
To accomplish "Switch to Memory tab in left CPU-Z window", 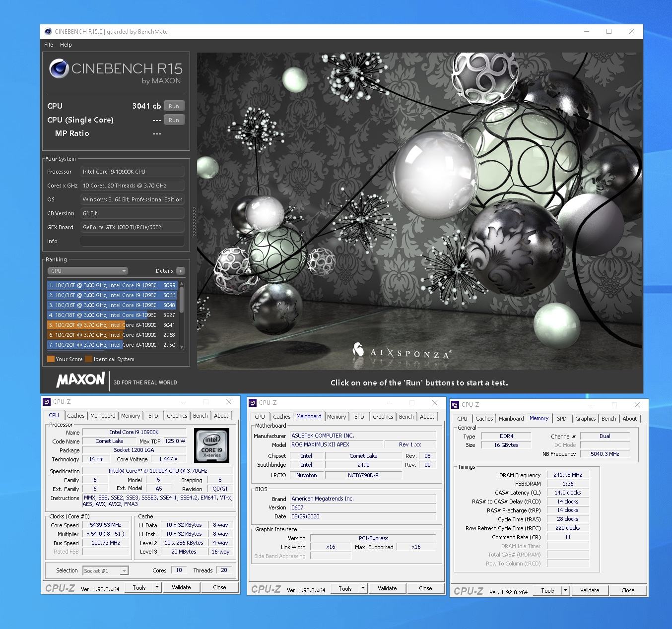I will pos(131,416).
